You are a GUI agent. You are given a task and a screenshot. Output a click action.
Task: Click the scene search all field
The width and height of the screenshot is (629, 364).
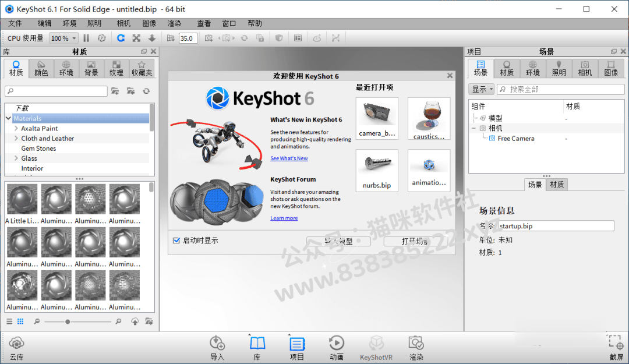[561, 89]
